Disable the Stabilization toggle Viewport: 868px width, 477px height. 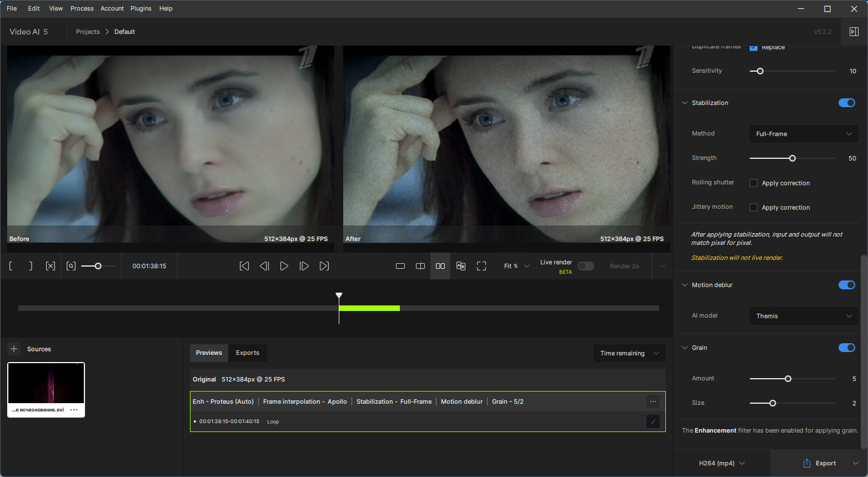pos(847,103)
